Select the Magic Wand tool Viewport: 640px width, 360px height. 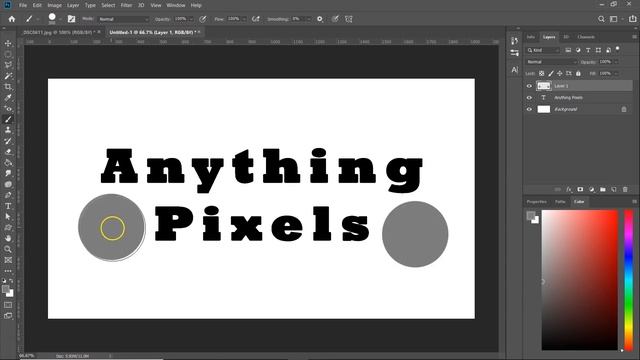(8, 76)
